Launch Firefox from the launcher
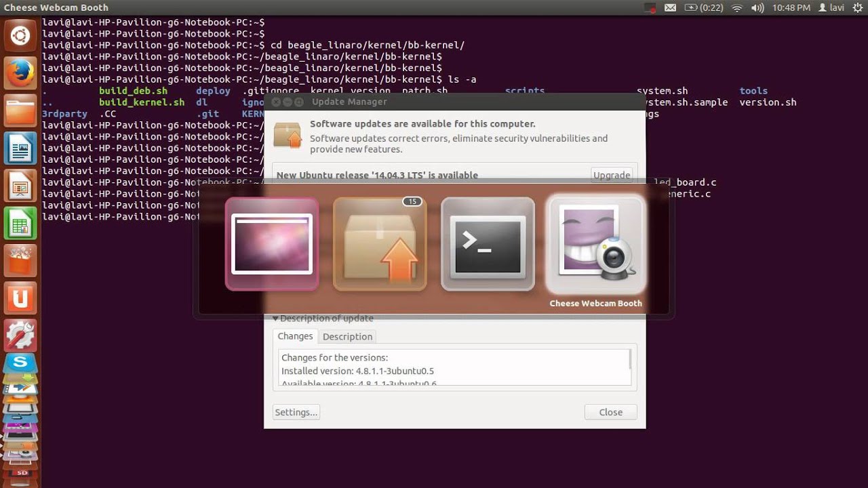Screen dimensions: 868x488 click(20, 73)
